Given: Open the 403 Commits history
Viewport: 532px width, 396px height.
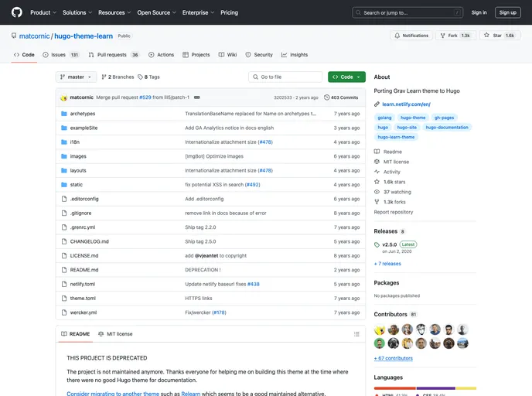Looking at the screenshot, I should pyautogui.click(x=341, y=97).
